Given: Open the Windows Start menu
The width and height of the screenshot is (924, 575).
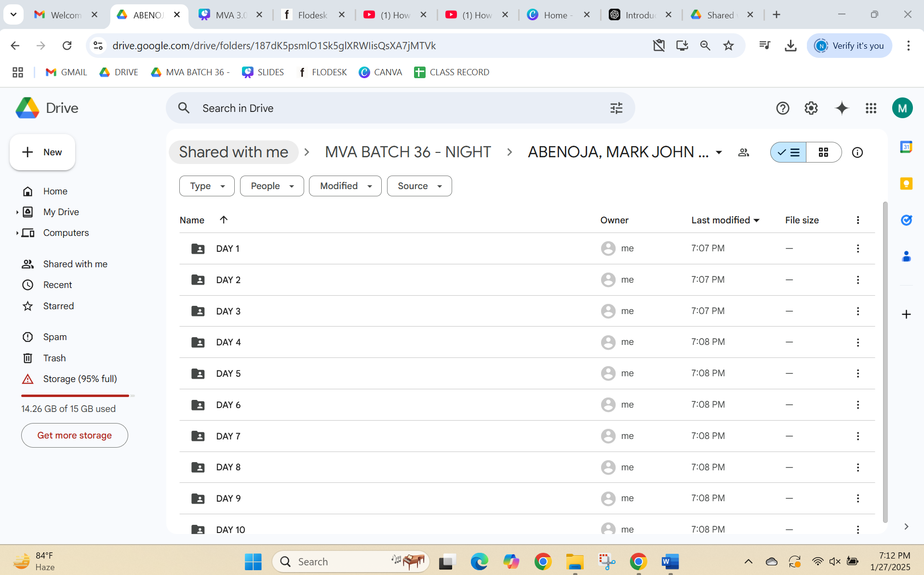Looking at the screenshot, I should click(x=253, y=561).
